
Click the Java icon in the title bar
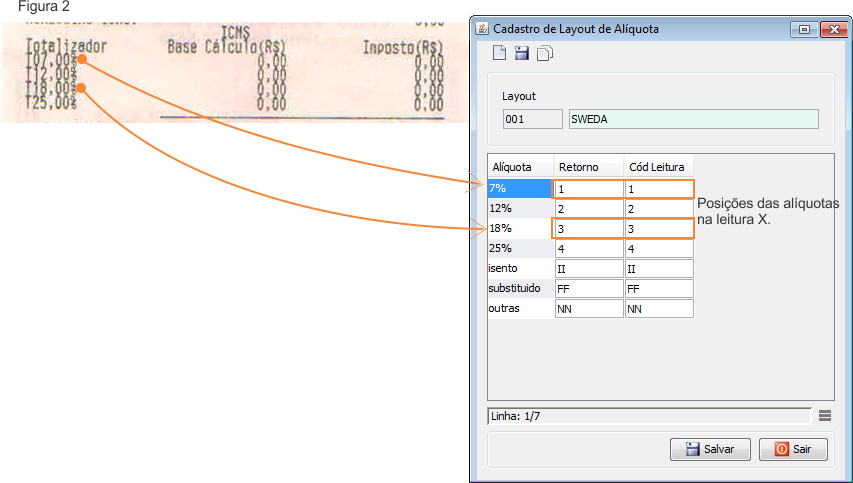pos(481,30)
